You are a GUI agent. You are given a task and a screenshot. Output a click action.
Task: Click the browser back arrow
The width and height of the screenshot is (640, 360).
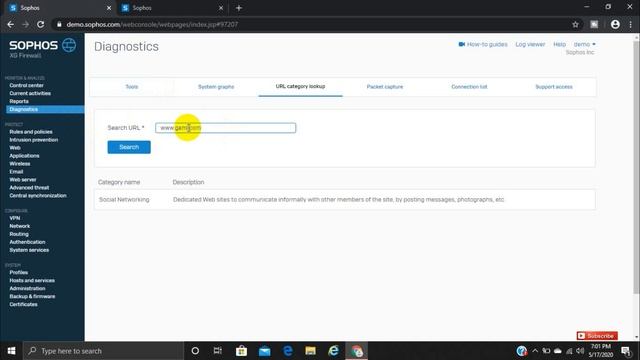[x=11, y=24]
